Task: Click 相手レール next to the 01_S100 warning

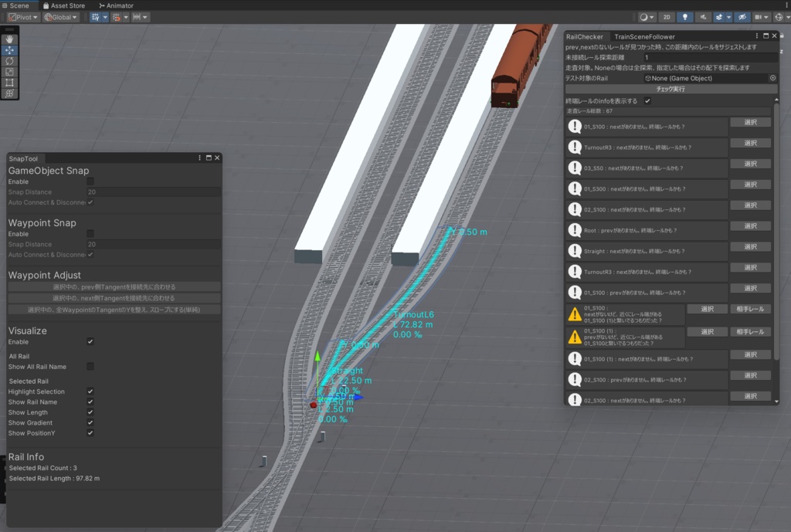Action: coord(750,308)
